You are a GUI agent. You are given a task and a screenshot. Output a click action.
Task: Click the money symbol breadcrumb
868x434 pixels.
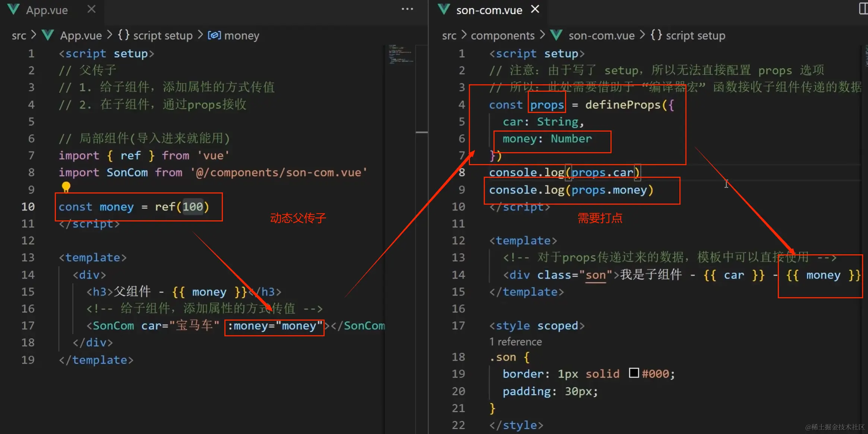242,35
